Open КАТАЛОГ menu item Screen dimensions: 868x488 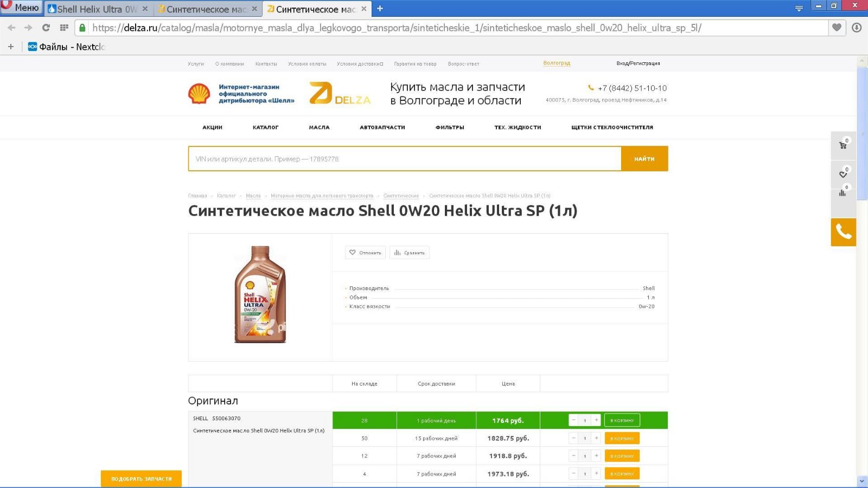266,127
